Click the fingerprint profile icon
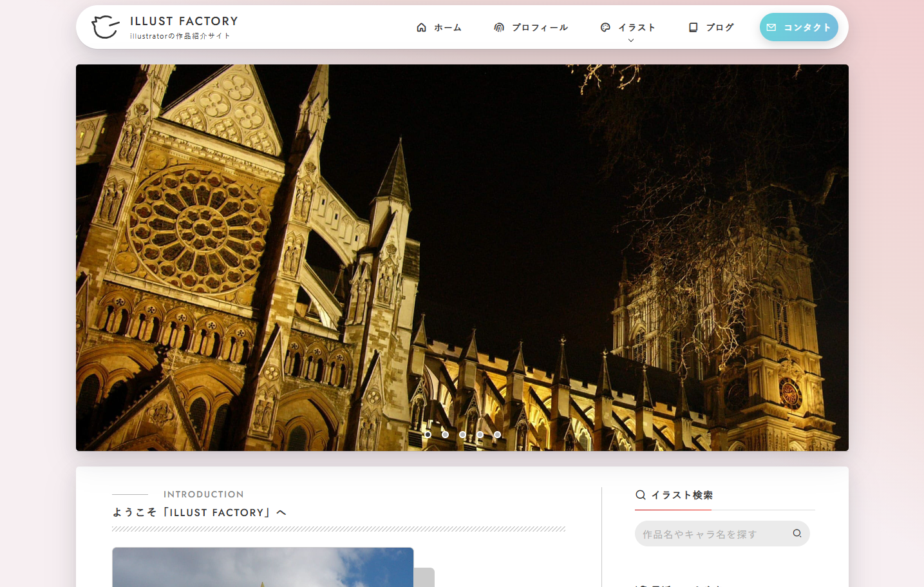The image size is (924, 587). [x=499, y=27]
